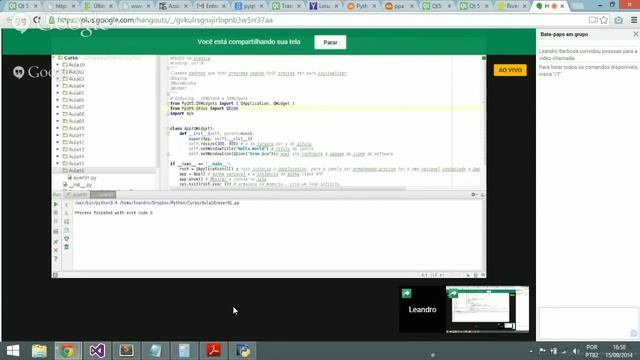Expand the Aula11 folder in project tree
The height and width of the screenshot is (360, 640).
click(58, 135)
